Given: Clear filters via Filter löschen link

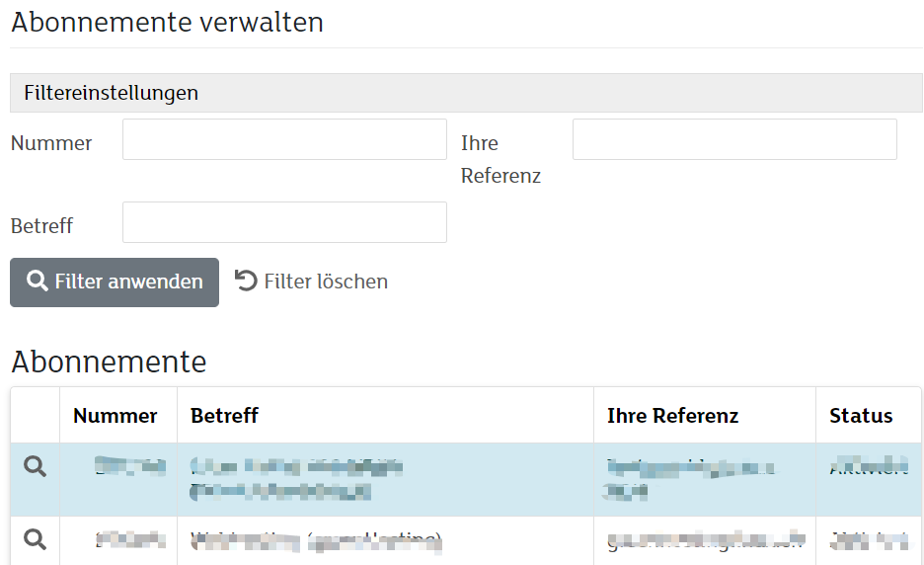Looking at the screenshot, I should (x=311, y=282).
